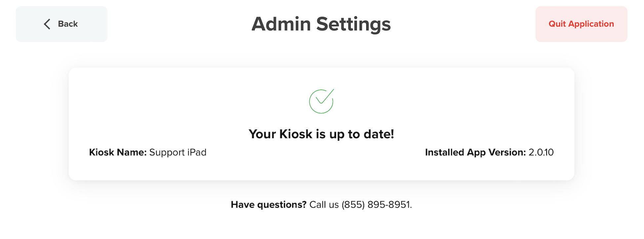This screenshot has width=644, height=239.
Task: Tap the (855) area code
Action: [353, 205]
